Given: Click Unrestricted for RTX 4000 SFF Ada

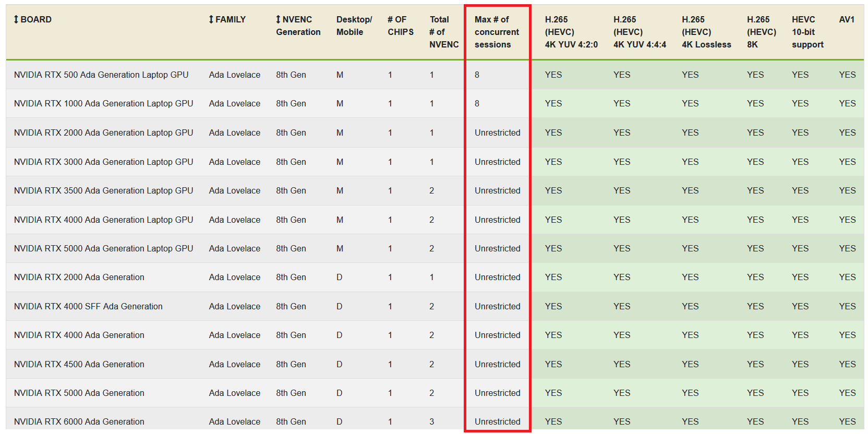Looking at the screenshot, I should coord(498,306).
